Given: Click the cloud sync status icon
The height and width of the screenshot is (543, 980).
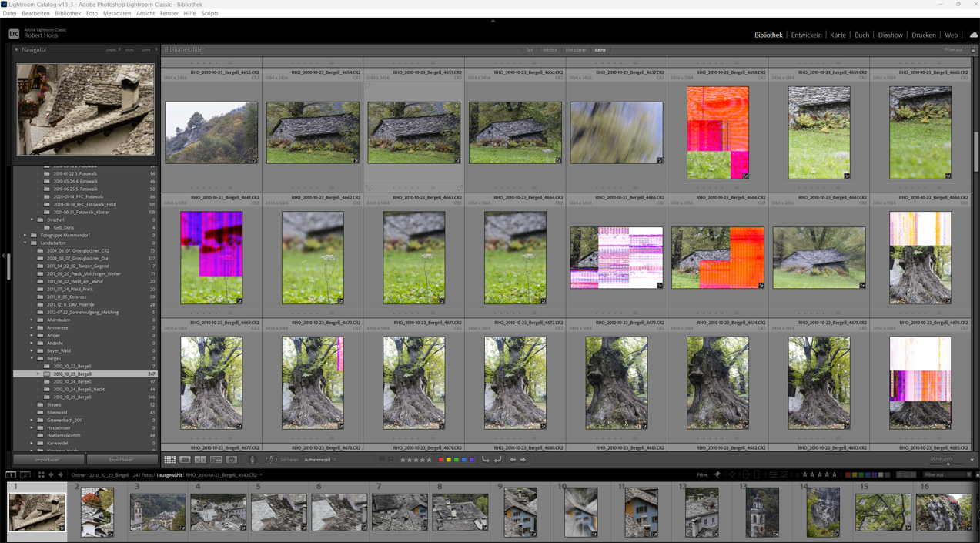Looking at the screenshot, I should pyautogui.click(x=973, y=35).
